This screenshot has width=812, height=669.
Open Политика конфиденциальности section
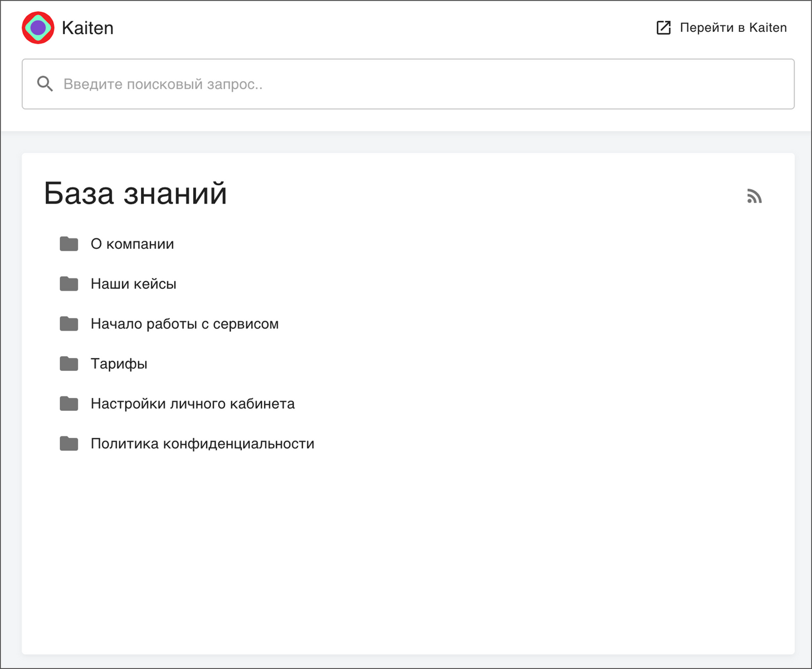(x=202, y=444)
